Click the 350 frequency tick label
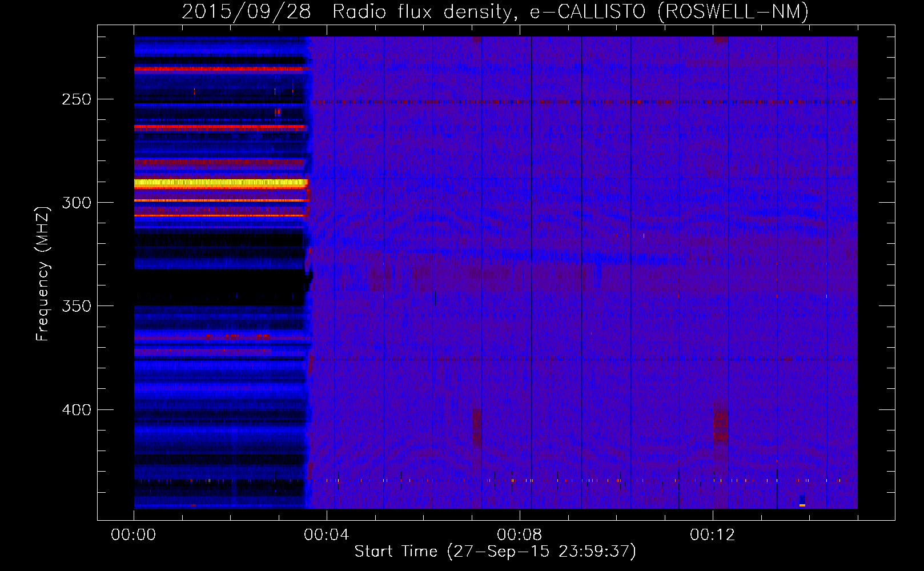This screenshot has width=924, height=571. coord(77,306)
